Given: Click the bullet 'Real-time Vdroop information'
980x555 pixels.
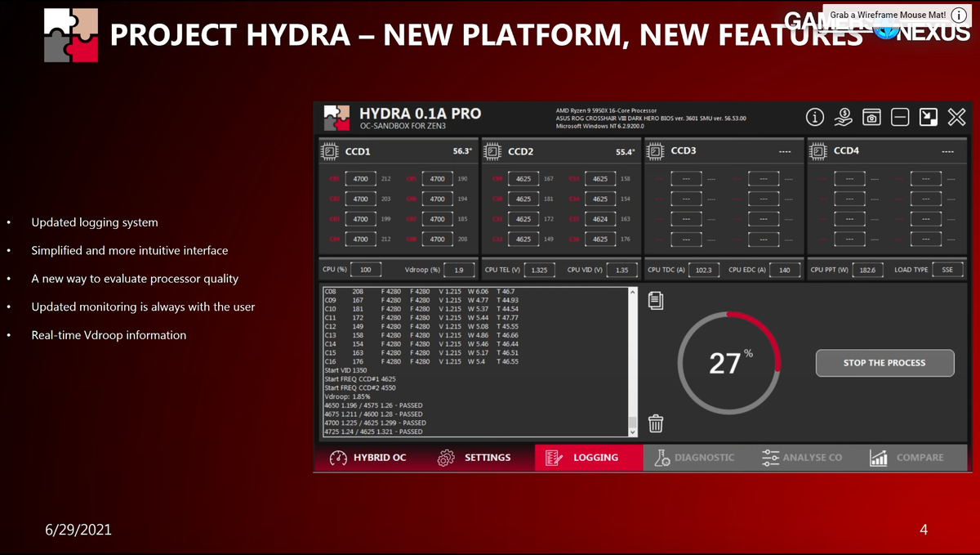Looking at the screenshot, I should [109, 335].
